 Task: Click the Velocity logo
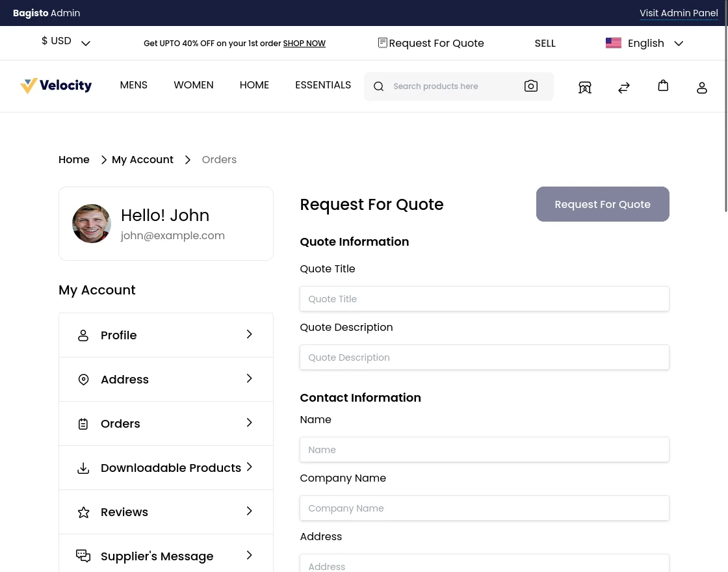(x=56, y=86)
